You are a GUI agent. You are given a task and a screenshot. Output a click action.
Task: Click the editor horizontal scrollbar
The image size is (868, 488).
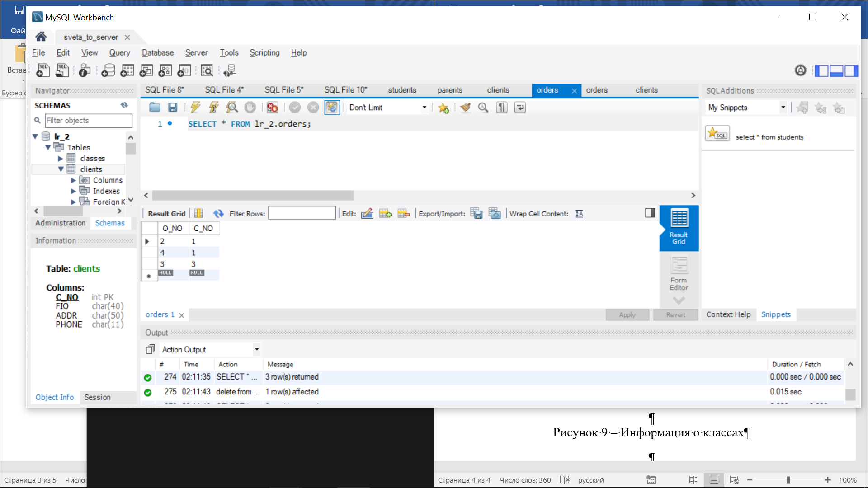tap(253, 195)
